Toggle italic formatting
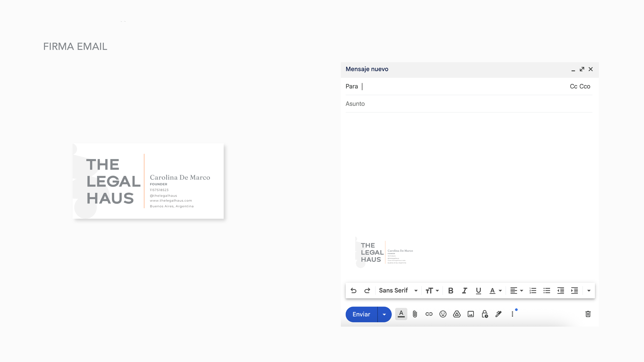Viewport: 644px width, 362px height. coord(465,291)
